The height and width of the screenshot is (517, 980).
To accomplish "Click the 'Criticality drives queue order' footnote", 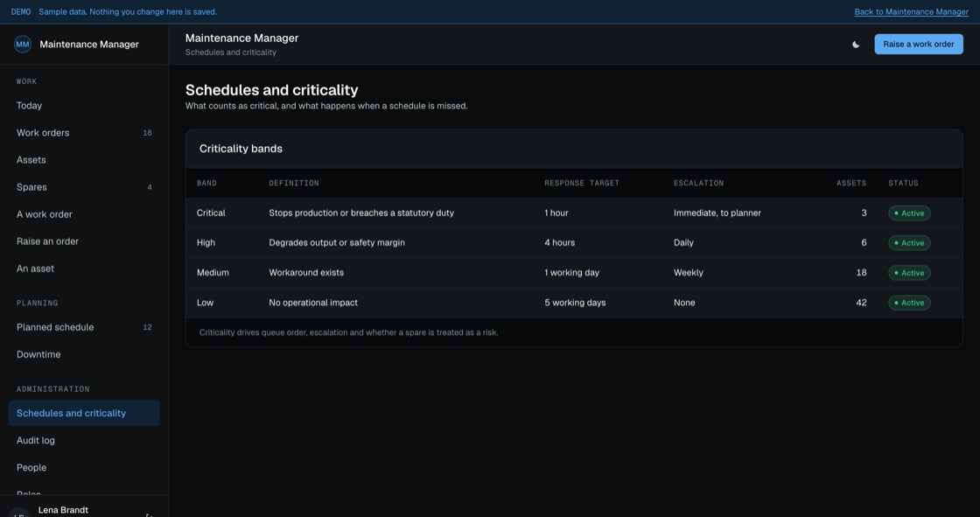I will (348, 332).
